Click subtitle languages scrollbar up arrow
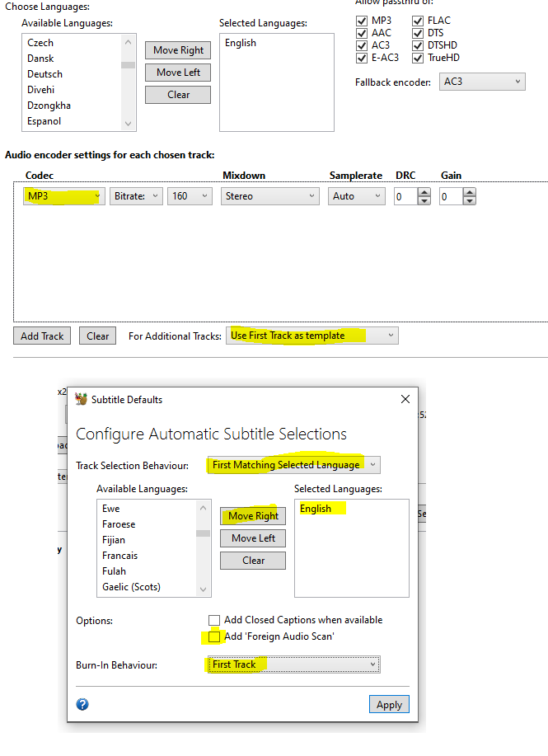The height and width of the screenshot is (756, 548). tap(204, 508)
